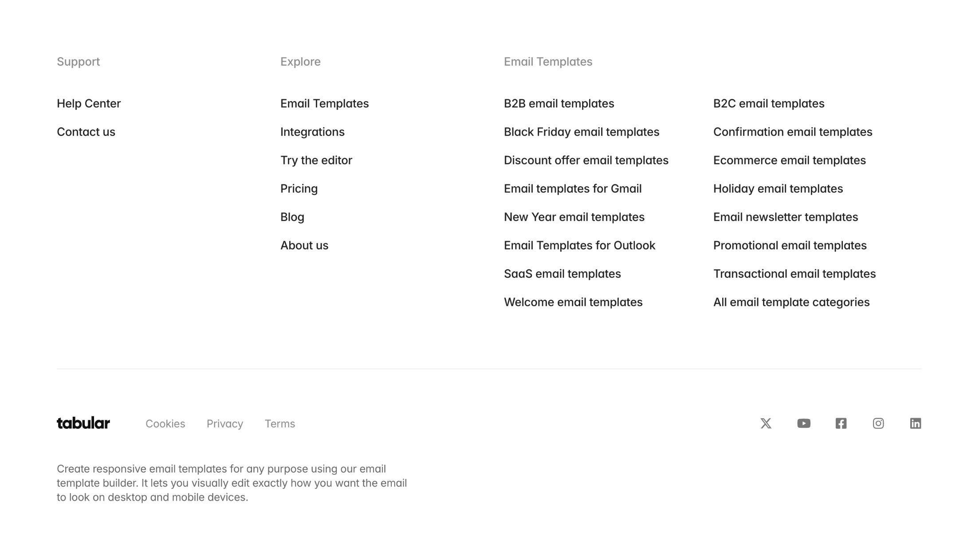Go to Pricing page
This screenshot has width=979, height=560.
pos(299,188)
